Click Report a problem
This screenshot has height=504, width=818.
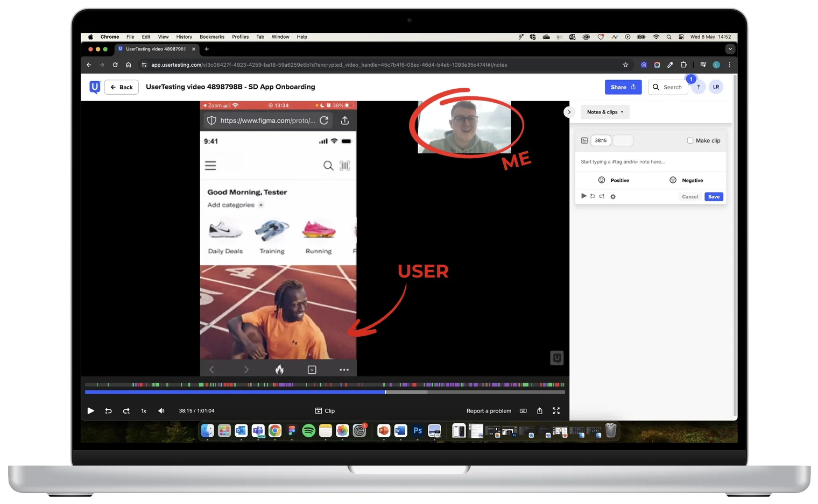tap(489, 411)
